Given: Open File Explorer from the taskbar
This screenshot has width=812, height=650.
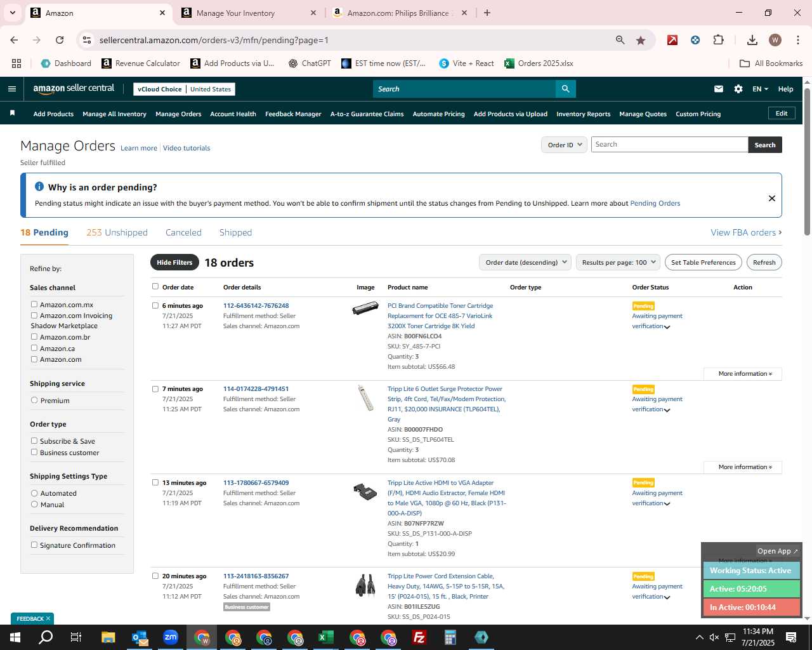Looking at the screenshot, I should 108,637.
